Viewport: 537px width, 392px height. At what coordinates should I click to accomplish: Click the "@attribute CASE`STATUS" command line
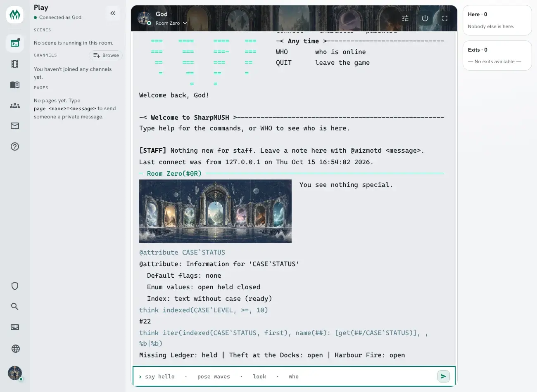pos(182,253)
